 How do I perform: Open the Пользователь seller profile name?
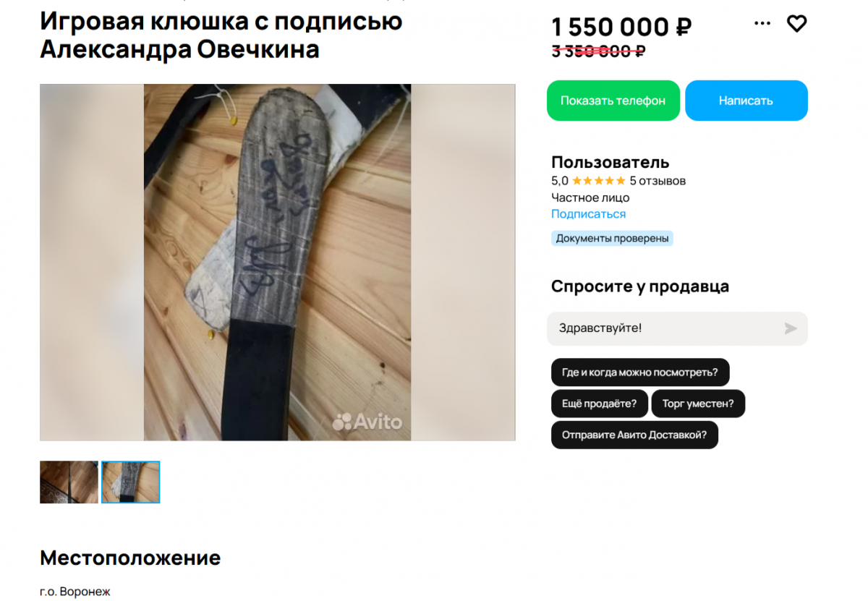pyautogui.click(x=610, y=162)
